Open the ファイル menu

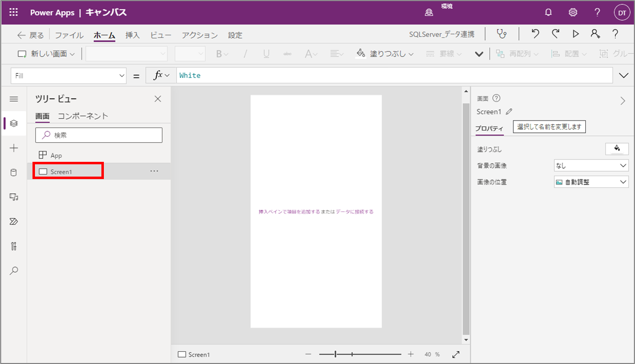coord(69,35)
